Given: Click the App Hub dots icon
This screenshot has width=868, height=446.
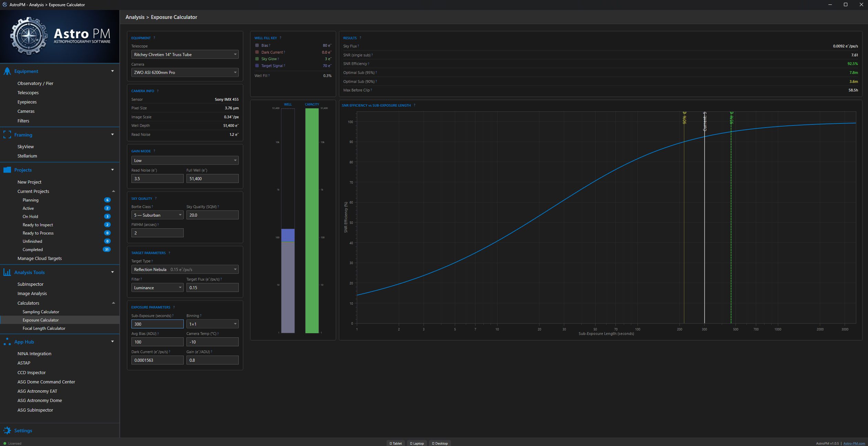Looking at the screenshot, I should [7, 342].
